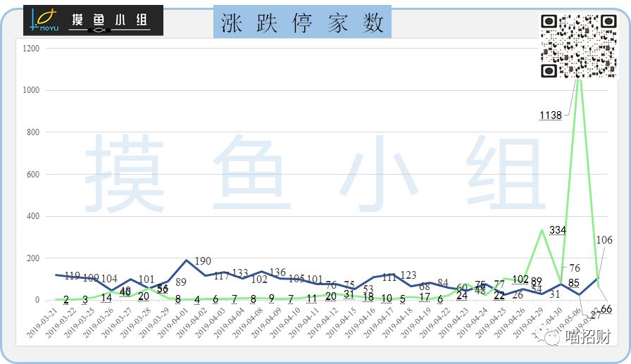Click the 2019-04-16 date label
This screenshot has width=631, height=364.
click(x=360, y=322)
